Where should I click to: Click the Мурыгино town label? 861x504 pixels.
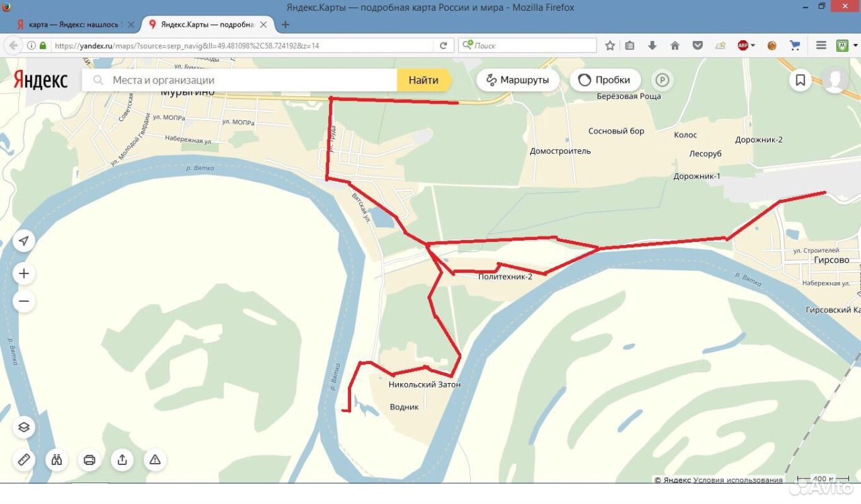188,93
